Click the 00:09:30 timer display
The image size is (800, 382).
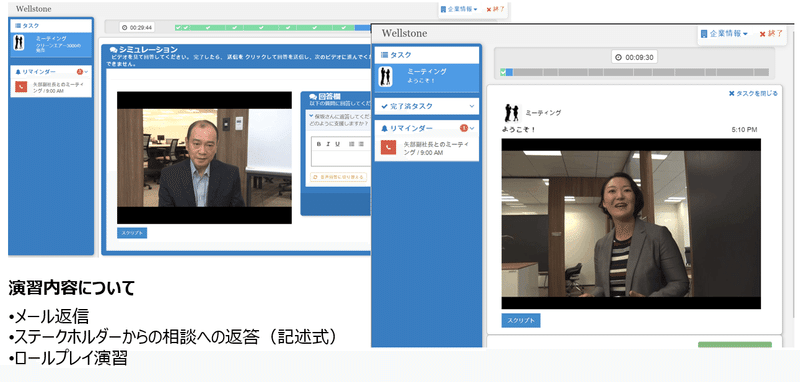[634, 57]
